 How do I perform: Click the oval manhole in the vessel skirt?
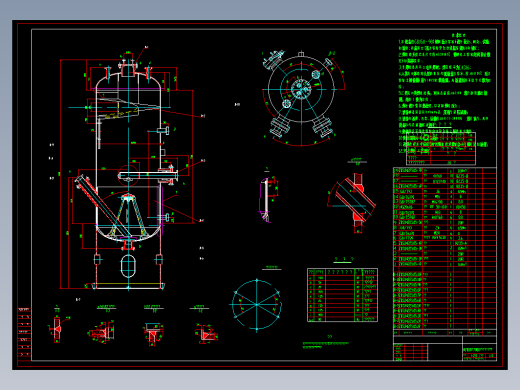[x=128, y=266]
